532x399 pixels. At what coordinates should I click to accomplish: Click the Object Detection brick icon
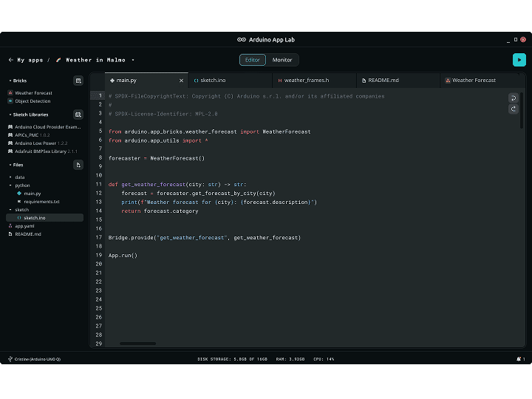click(x=10, y=101)
